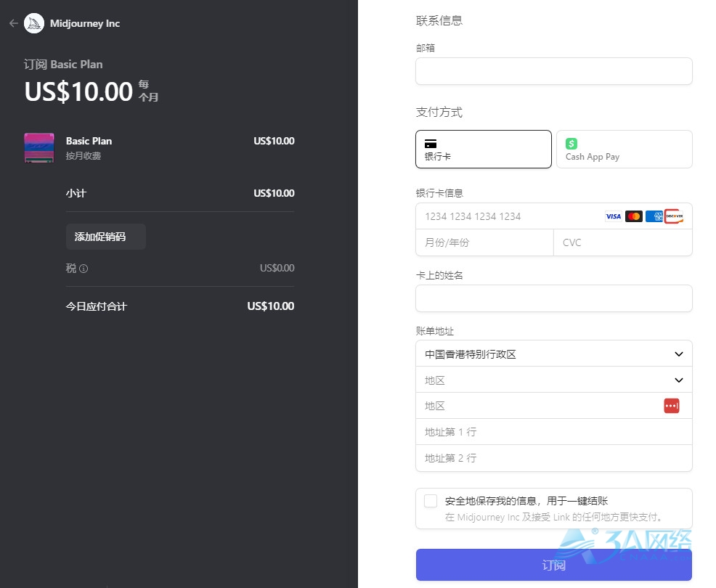Click the tax info icon
The image size is (716, 588).
pyautogui.click(x=84, y=269)
